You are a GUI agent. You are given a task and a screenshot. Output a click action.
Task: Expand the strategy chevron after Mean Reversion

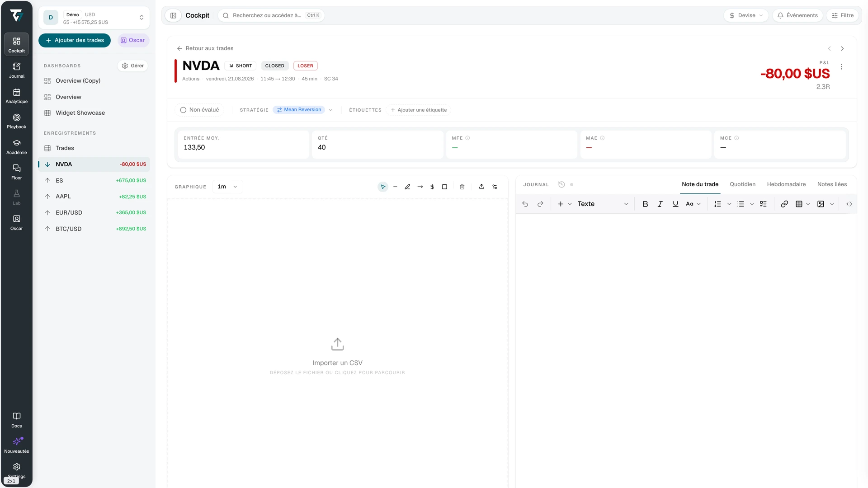[330, 110]
